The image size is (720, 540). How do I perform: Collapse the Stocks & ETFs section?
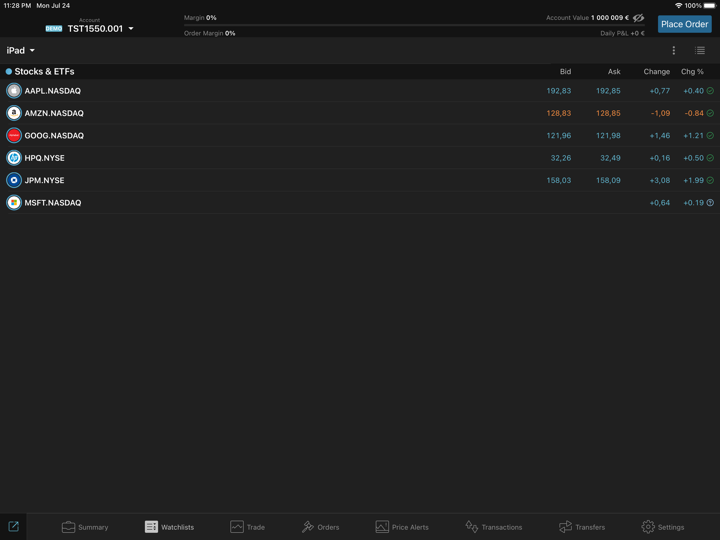pyautogui.click(x=40, y=72)
